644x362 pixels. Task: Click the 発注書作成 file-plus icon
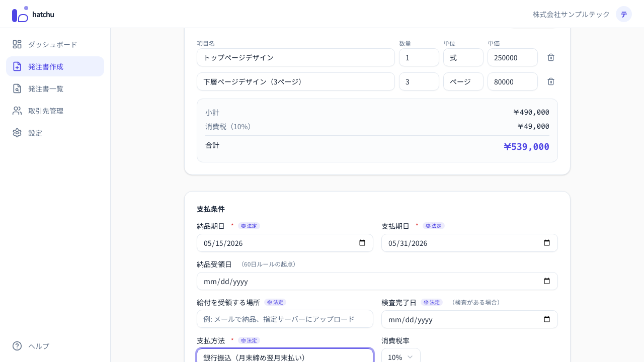pyautogui.click(x=17, y=66)
